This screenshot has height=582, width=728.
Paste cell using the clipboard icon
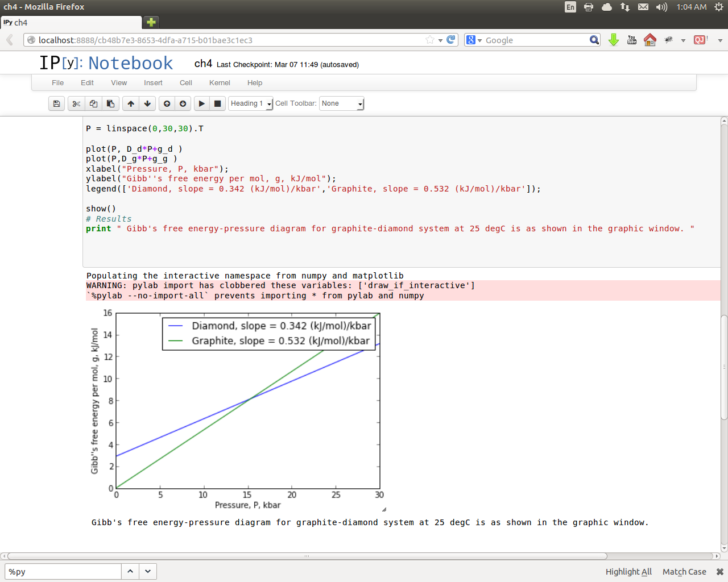(110, 103)
